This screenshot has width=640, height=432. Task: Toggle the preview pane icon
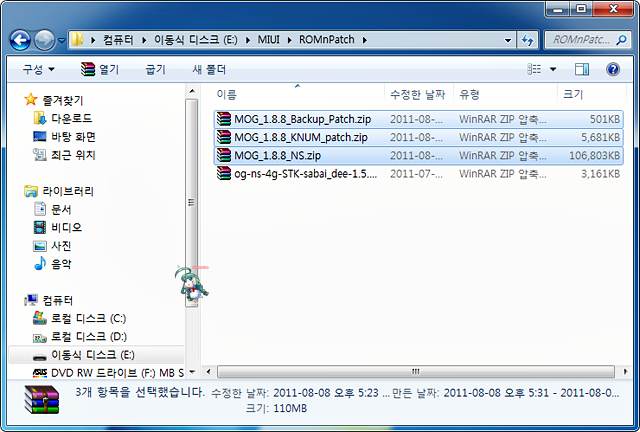coord(582,69)
